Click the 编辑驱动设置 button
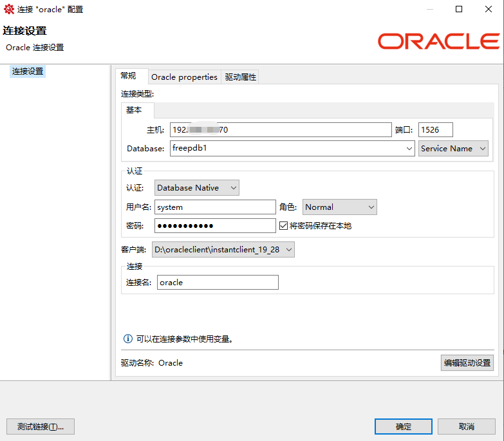 467,363
